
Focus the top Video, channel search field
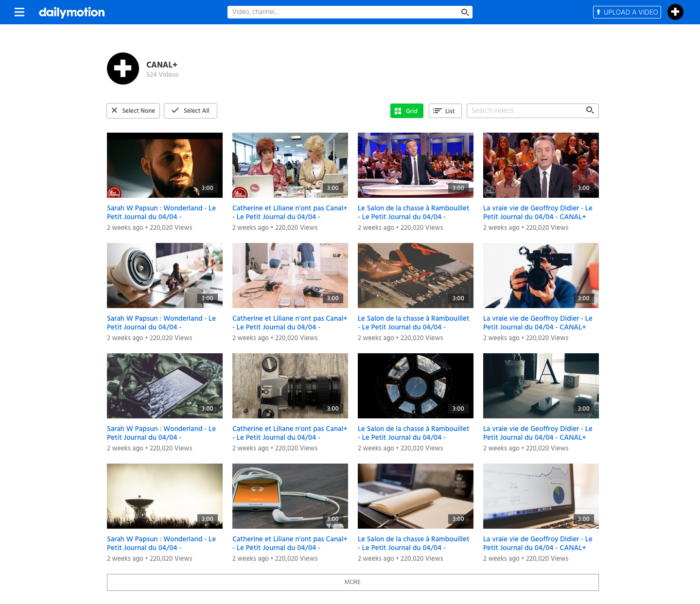pyautogui.click(x=343, y=12)
